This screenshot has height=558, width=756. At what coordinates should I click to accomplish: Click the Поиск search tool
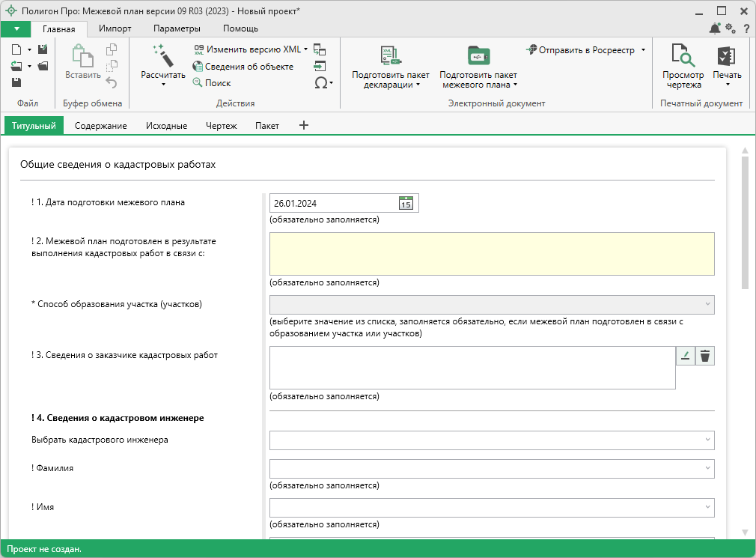click(x=217, y=83)
